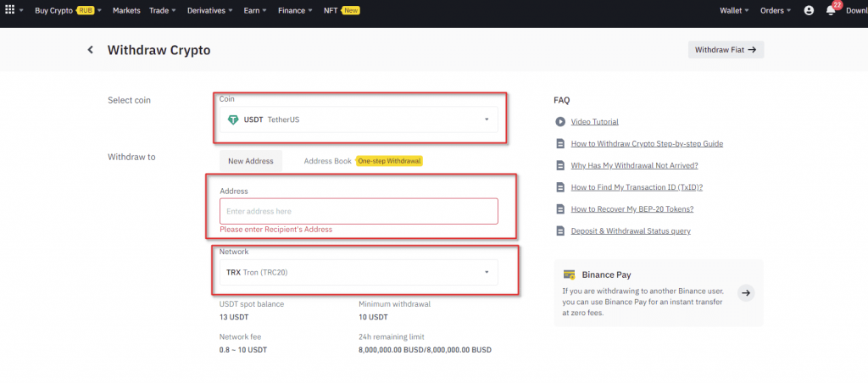Open the Finance dropdown menu

click(x=295, y=10)
